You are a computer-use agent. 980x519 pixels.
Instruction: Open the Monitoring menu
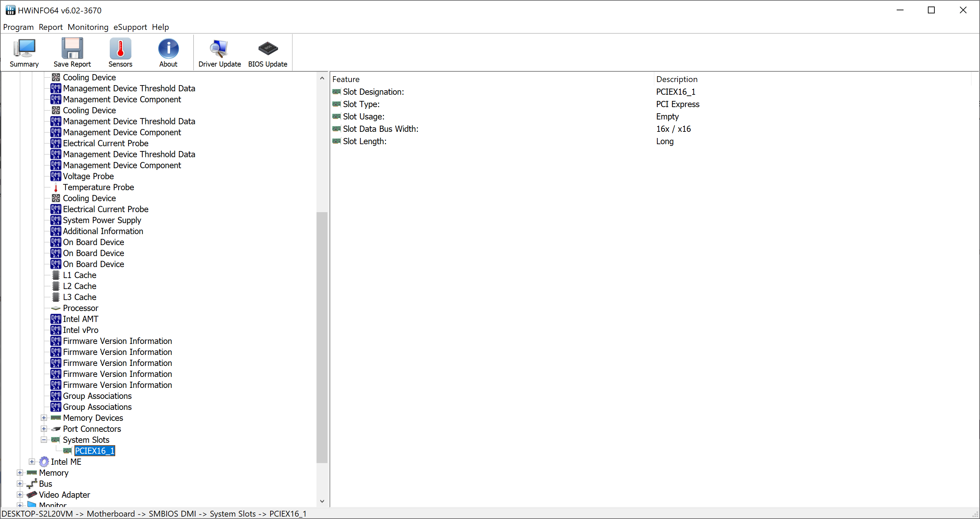pos(88,27)
